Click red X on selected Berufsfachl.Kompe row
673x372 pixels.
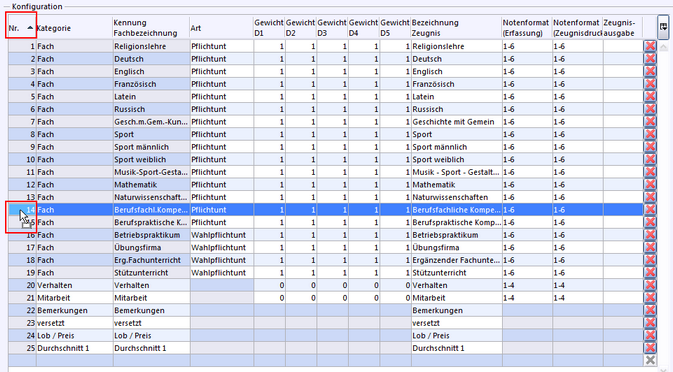(650, 209)
